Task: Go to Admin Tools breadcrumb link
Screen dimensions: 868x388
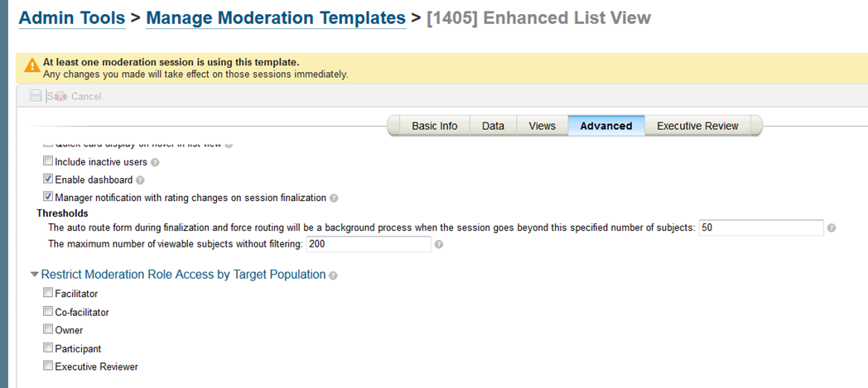Action: coord(72,18)
